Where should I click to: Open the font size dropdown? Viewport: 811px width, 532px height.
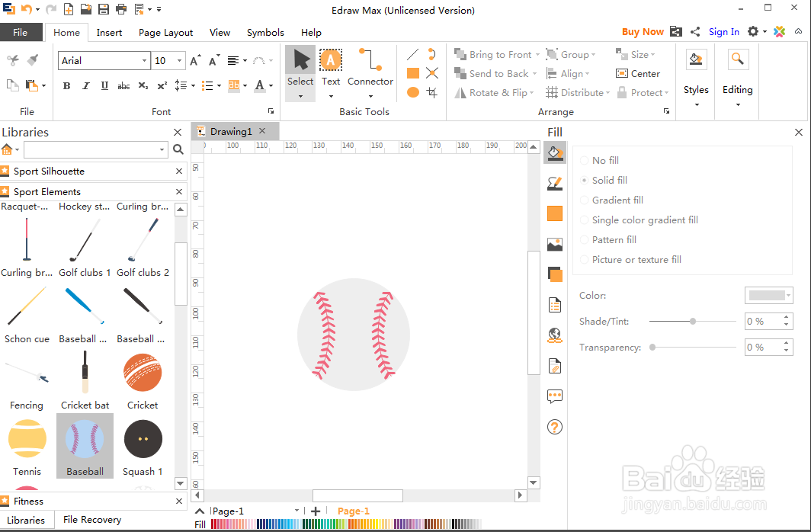(x=179, y=60)
